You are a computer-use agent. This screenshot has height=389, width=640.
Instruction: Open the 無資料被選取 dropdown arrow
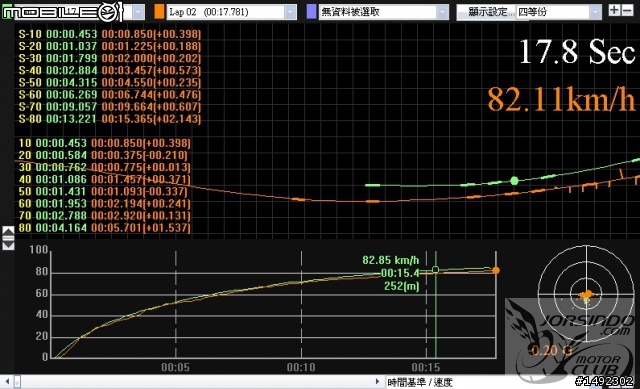442,12
